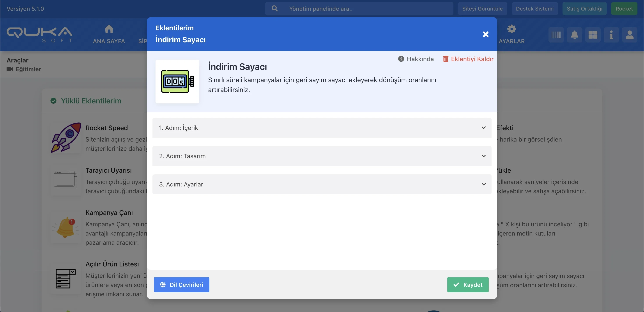
Task: Click the barcode icon in header
Action: pos(556,35)
